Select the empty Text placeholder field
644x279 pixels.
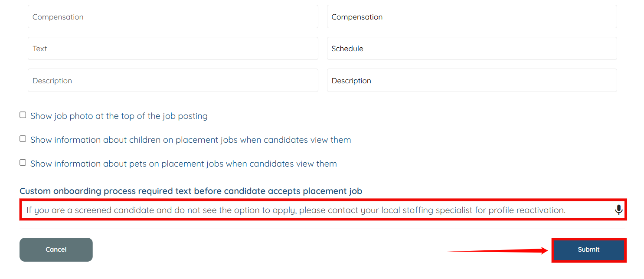point(173,49)
